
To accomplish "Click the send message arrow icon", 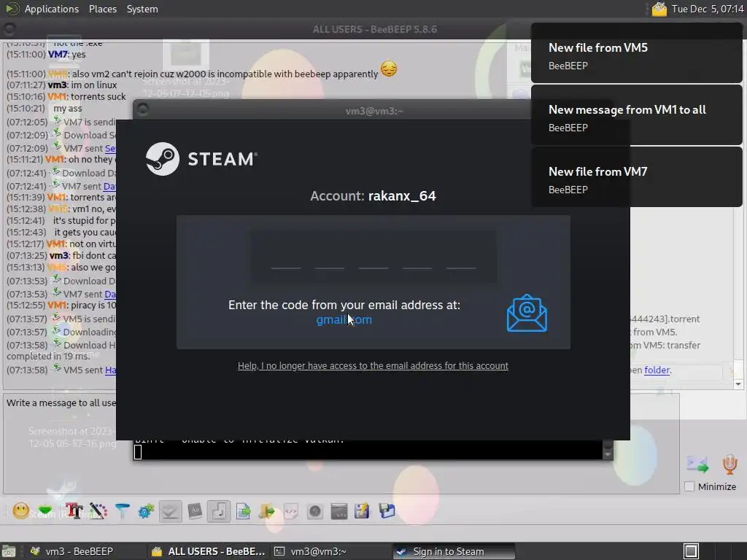I will [x=697, y=464].
